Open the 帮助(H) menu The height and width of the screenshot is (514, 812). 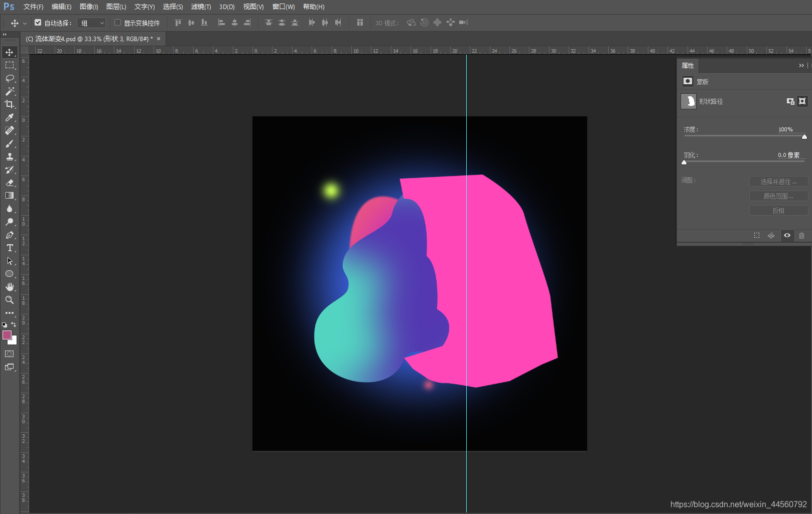pos(314,7)
